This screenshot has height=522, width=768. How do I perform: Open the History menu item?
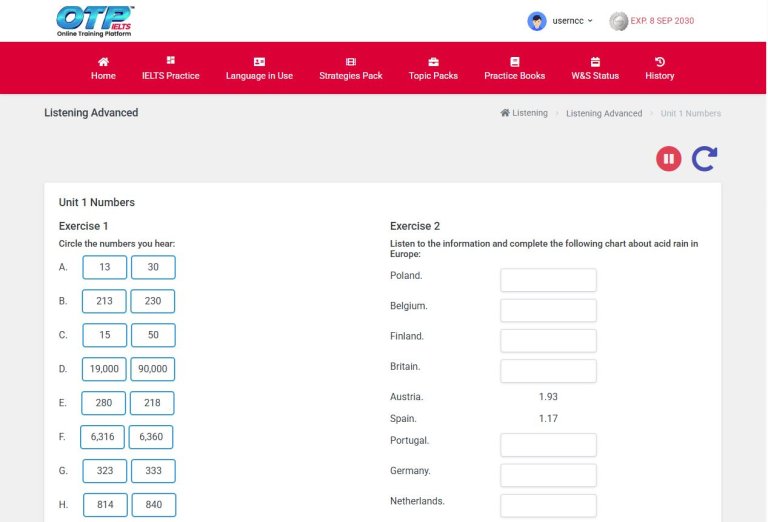(x=659, y=68)
